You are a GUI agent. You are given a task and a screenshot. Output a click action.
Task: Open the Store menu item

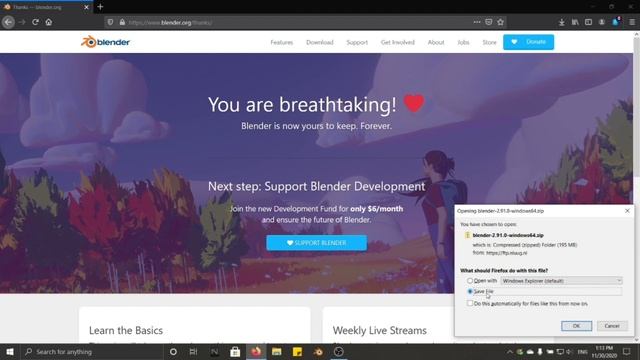tap(489, 42)
